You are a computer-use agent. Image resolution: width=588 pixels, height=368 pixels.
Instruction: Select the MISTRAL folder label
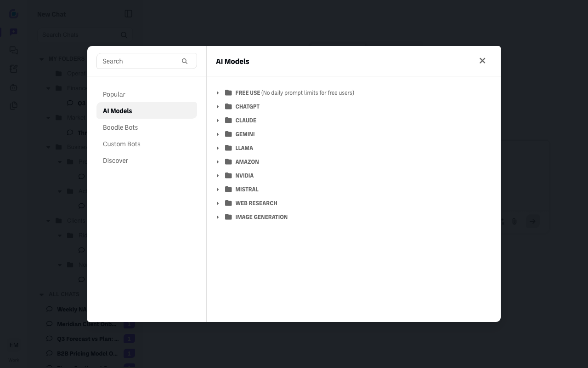click(247, 190)
